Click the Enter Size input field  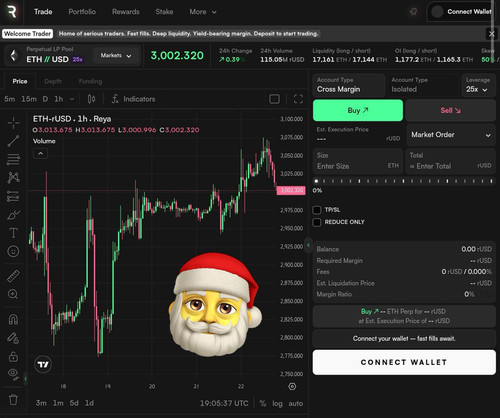358,162
